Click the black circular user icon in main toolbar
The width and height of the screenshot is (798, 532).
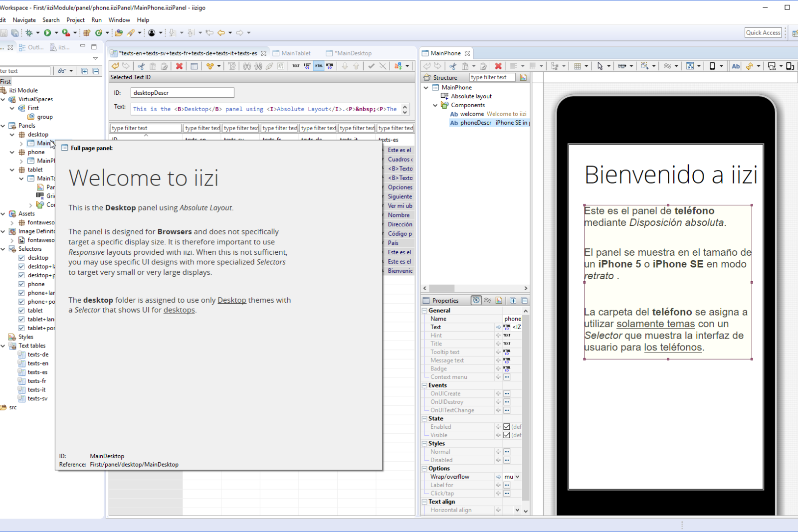[x=152, y=33]
